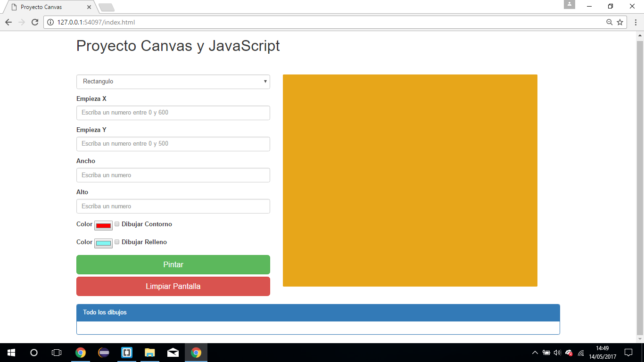The height and width of the screenshot is (362, 644).
Task: Open the cyan fill color picker
Action: [103, 243]
